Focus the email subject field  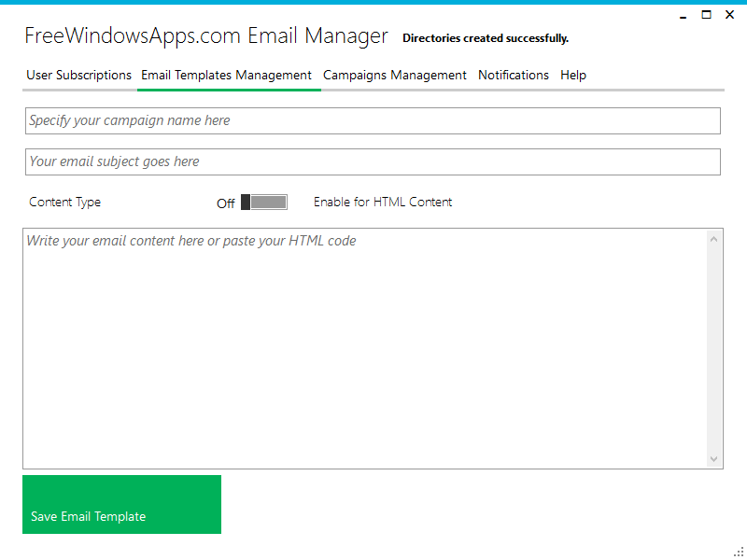[x=373, y=161]
